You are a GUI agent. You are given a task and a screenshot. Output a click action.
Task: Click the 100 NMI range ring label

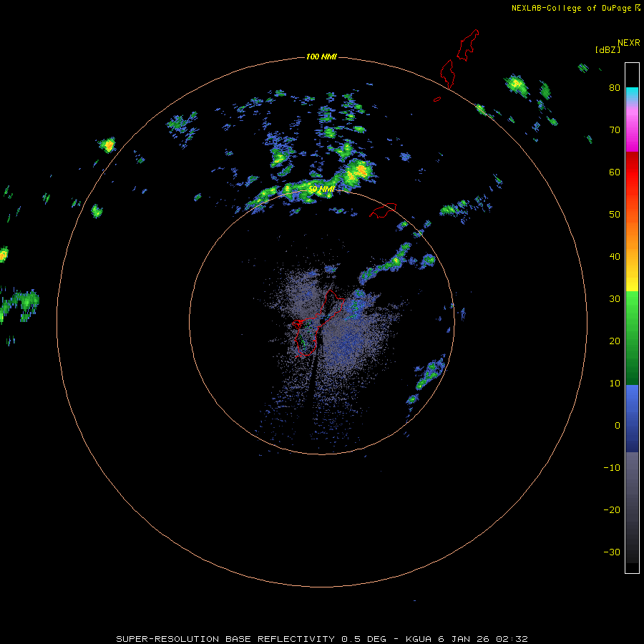pyautogui.click(x=321, y=57)
